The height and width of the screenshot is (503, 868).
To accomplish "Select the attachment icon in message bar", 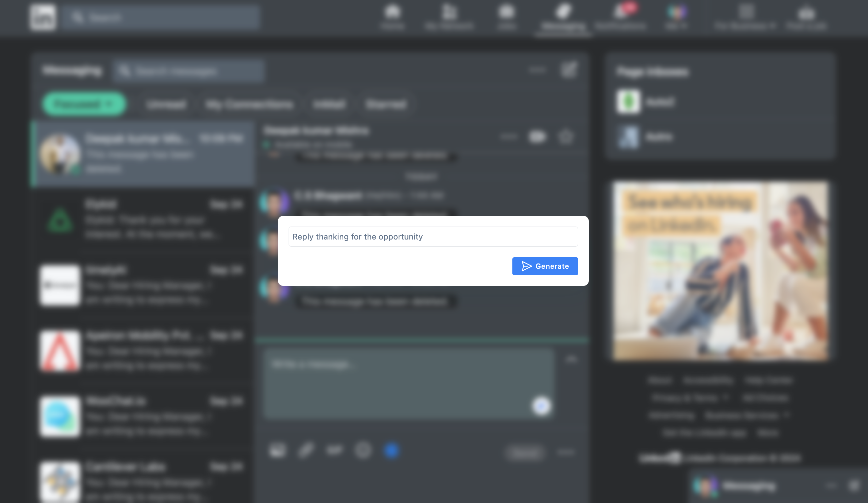I will tap(306, 450).
